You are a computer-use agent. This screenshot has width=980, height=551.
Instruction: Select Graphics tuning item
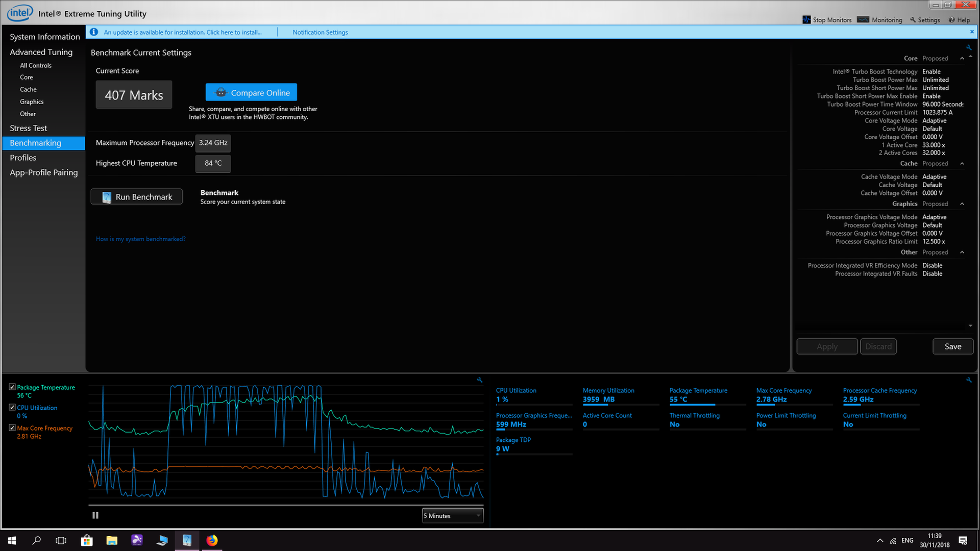[32, 102]
